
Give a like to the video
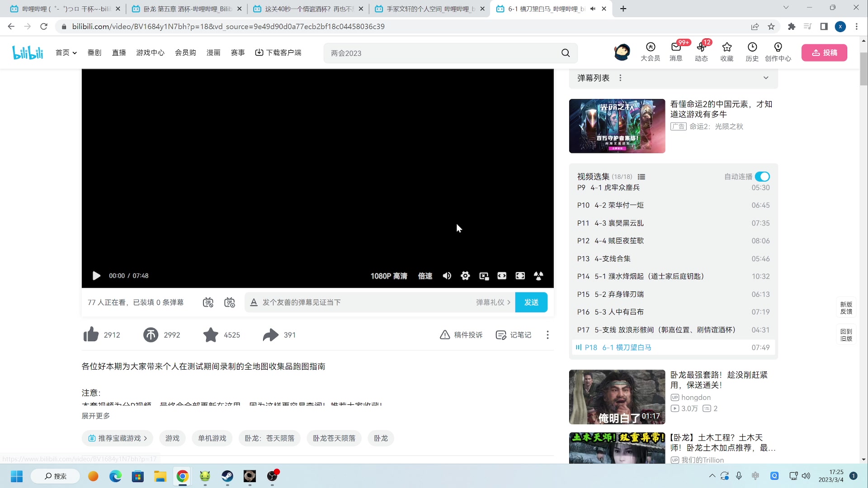[x=91, y=334]
